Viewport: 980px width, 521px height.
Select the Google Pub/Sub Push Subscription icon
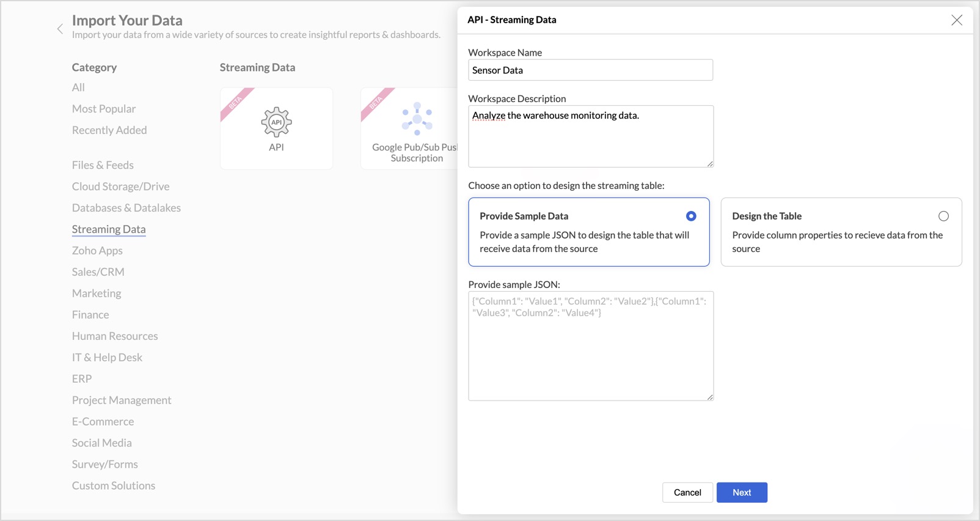417,119
